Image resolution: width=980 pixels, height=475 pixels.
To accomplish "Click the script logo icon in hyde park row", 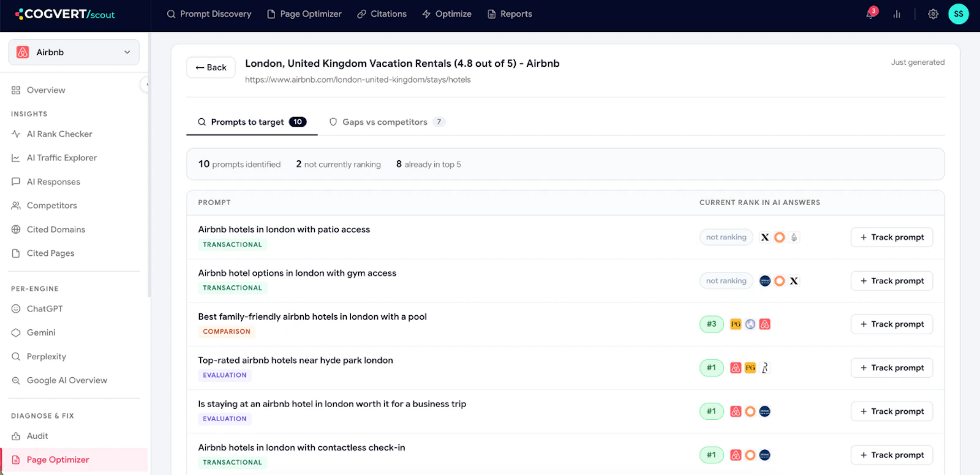I will [x=765, y=368].
